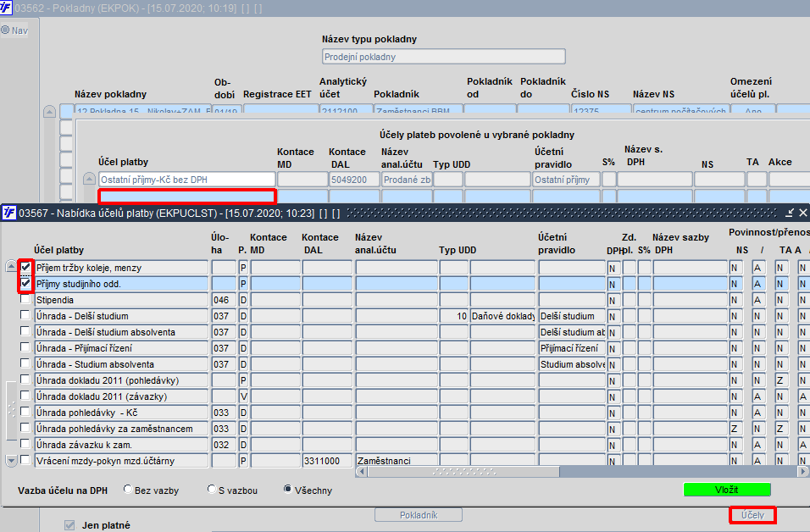This screenshot has width=810, height=532.
Task: Click the 3311000 Kontace DAL cell
Action: [328, 460]
